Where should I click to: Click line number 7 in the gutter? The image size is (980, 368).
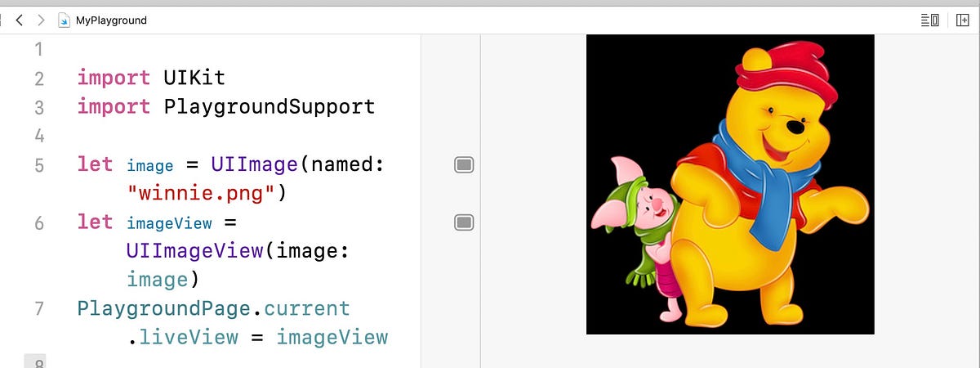(40, 309)
